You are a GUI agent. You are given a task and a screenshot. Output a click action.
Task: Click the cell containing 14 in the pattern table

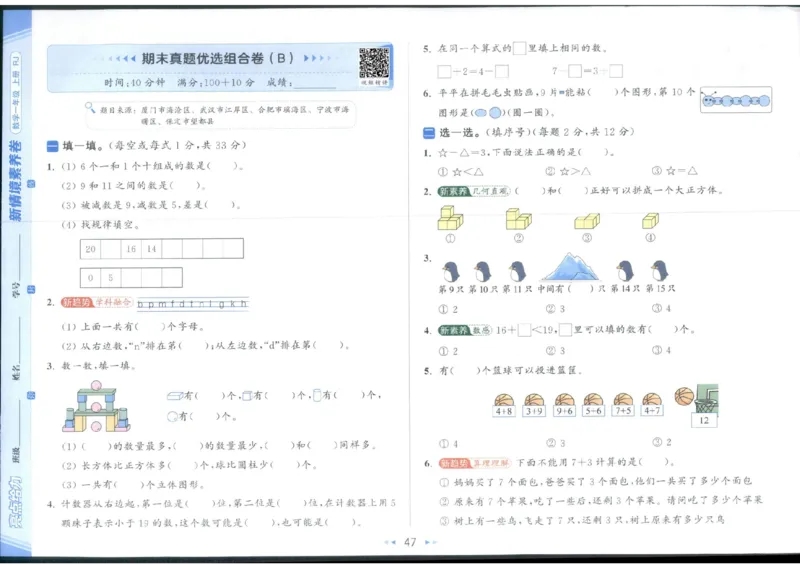[152, 249]
